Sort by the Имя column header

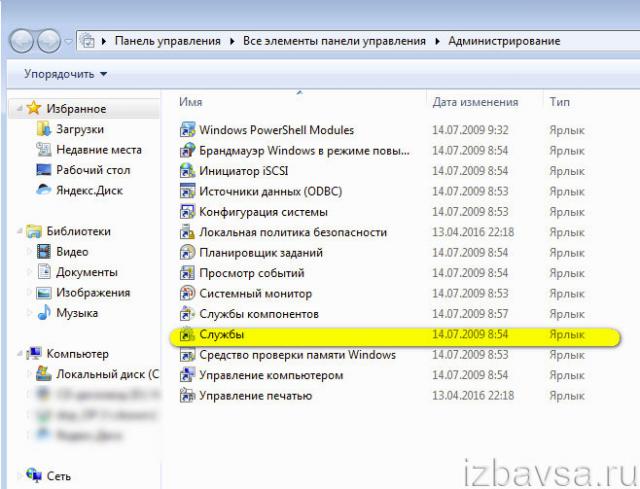tap(191, 102)
